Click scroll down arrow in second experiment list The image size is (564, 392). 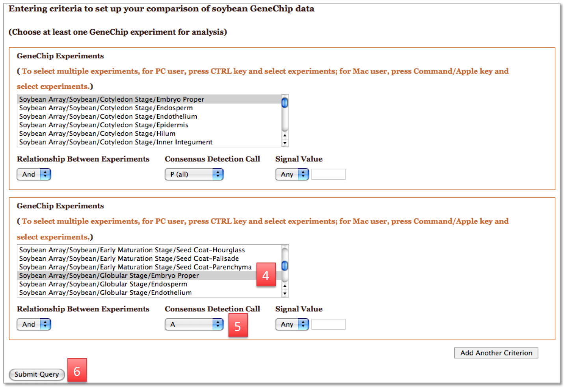point(285,294)
